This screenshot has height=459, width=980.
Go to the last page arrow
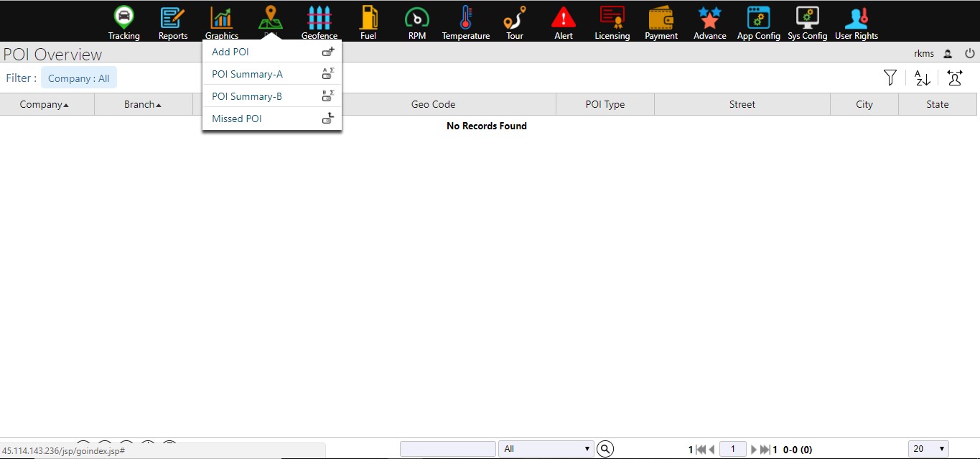click(x=765, y=450)
